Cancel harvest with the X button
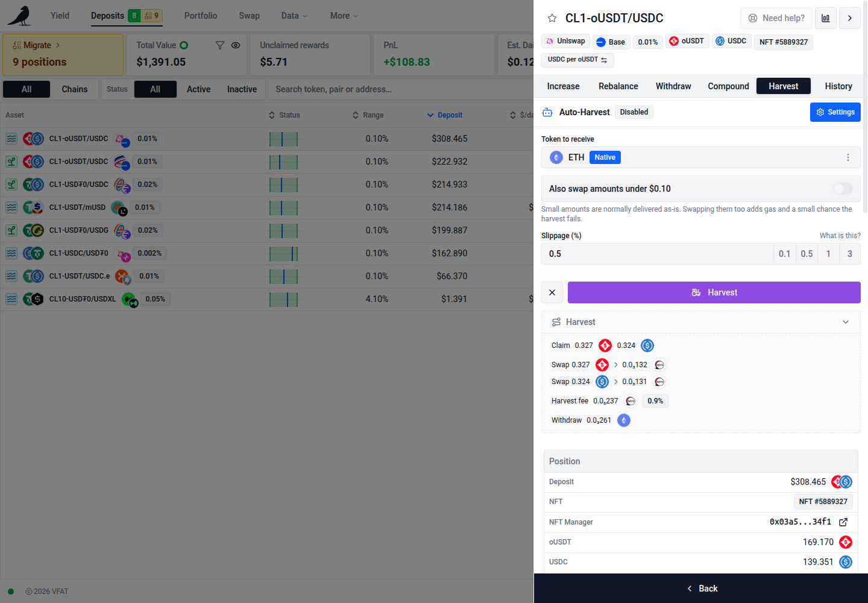The height and width of the screenshot is (603, 868). click(552, 292)
